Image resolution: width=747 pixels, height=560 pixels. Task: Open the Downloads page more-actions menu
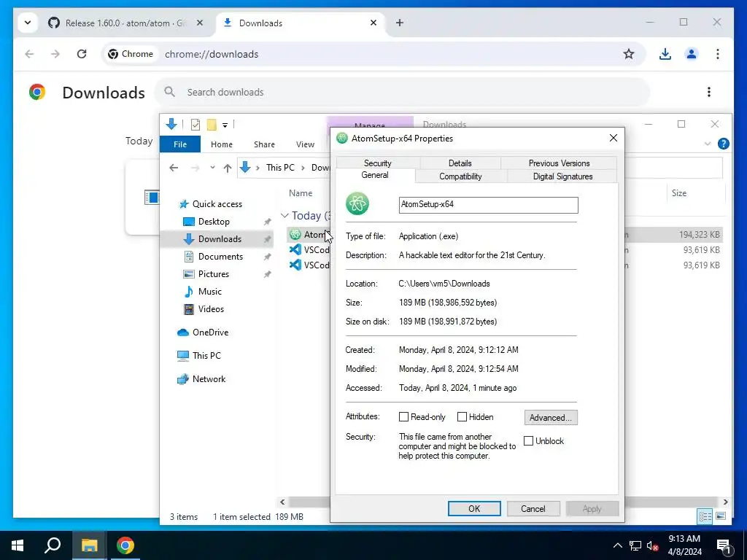(x=709, y=92)
